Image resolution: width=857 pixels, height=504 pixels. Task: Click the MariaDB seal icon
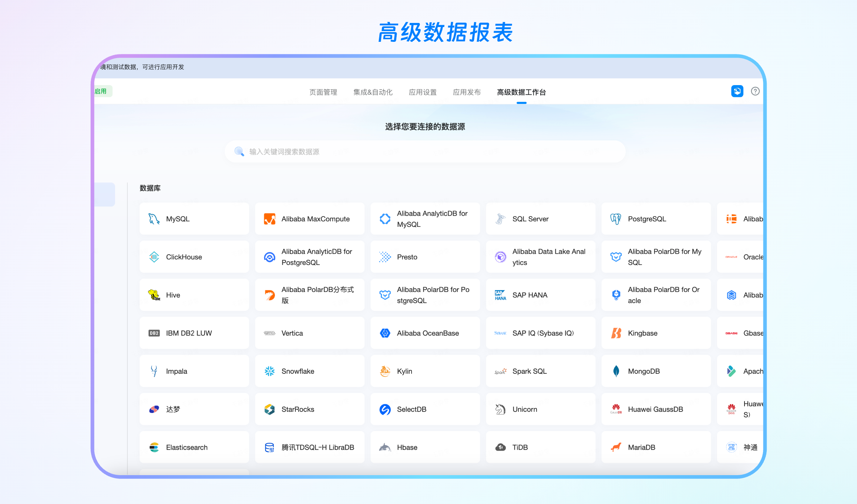(616, 447)
